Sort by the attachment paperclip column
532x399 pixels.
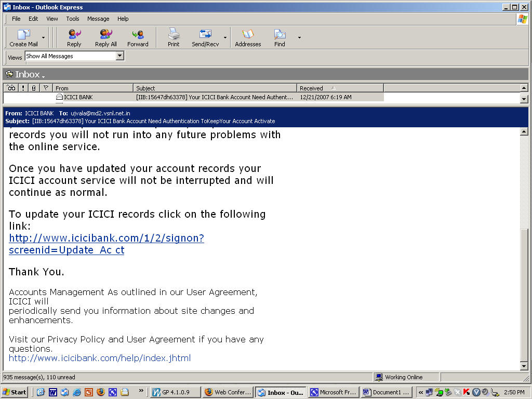[x=34, y=88]
